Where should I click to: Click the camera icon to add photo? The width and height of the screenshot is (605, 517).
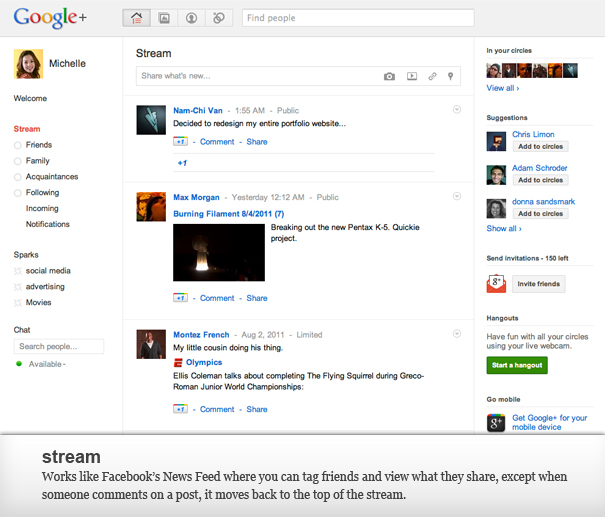389,76
